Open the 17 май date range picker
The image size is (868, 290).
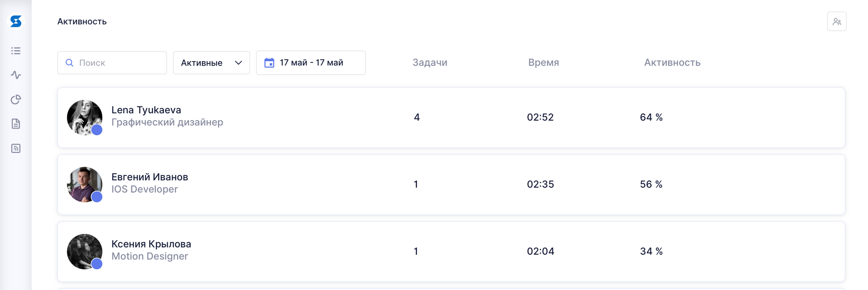point(311,63)
